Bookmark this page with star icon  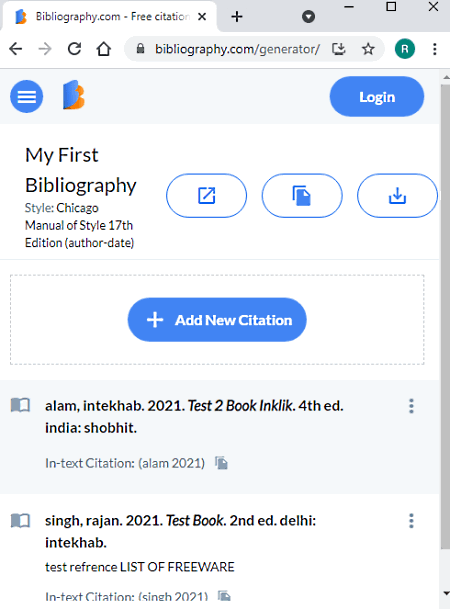pyautogui.click(x=368, y=49)
